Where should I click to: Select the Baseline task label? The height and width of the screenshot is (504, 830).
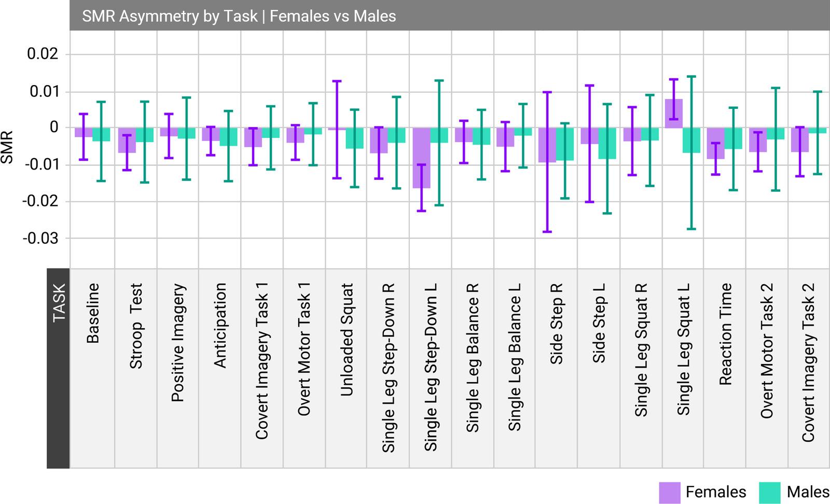(x=92, y=313)
